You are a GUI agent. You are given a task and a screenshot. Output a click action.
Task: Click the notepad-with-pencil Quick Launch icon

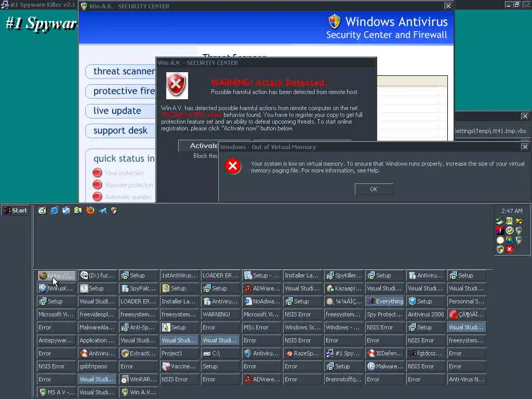click(42, 211)
